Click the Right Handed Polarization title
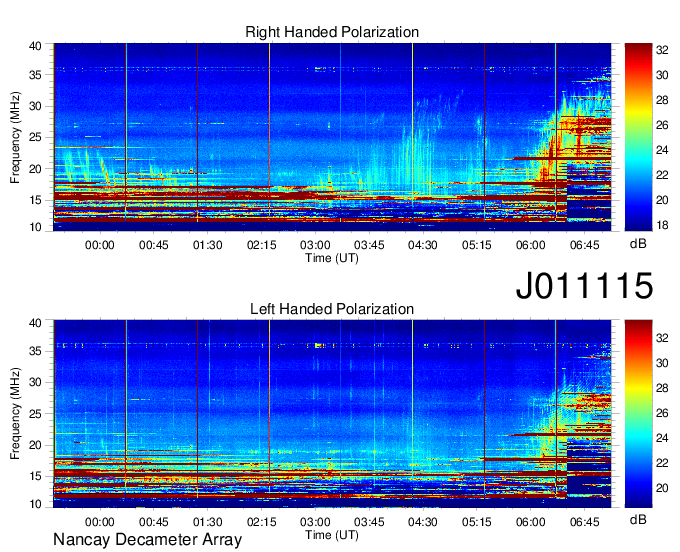This screenshot has height=552, width=680. click(332, 32)
